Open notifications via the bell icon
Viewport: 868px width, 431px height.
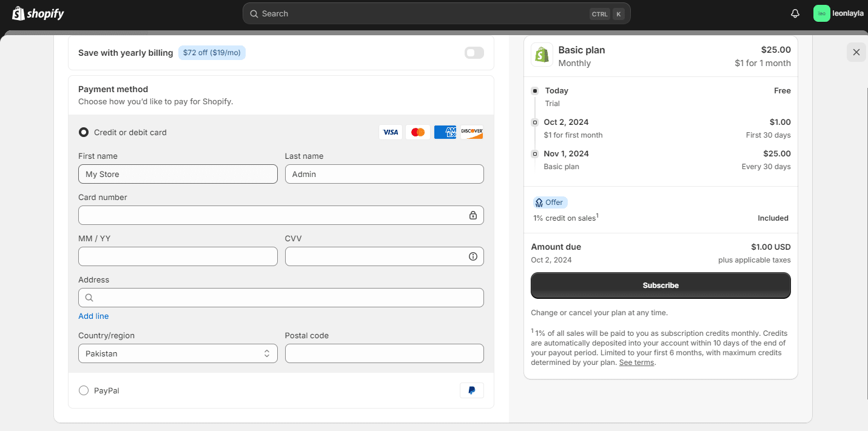[795, 13]
